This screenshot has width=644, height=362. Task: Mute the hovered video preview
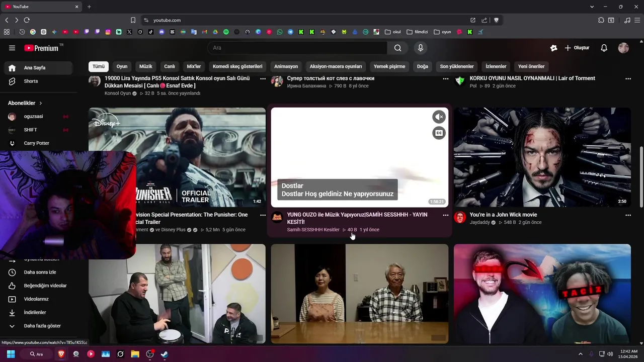439,117
